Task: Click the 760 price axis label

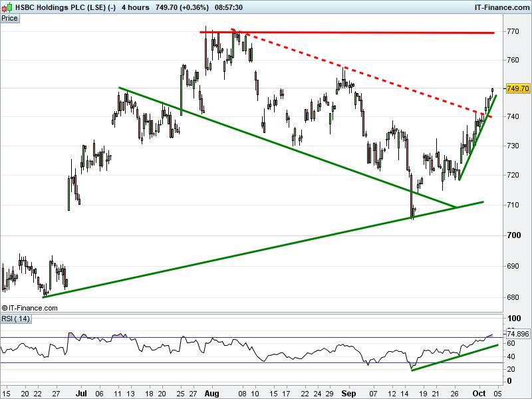Action: 513,60
